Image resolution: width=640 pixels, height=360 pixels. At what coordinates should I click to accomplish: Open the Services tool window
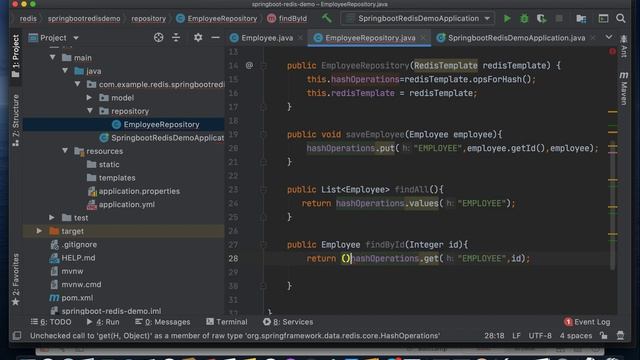point(288,322)
